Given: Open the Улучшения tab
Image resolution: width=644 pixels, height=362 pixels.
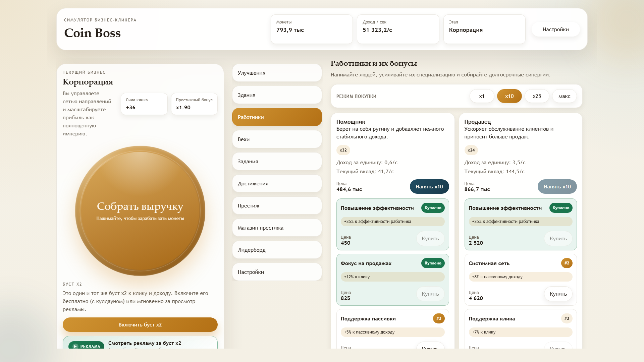Looking at the screenshot, I should coord(277,73).
